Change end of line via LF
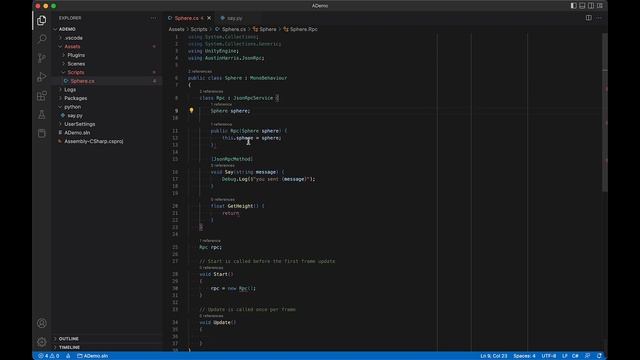The width and height of the screenshot is (640, 360). click(564, 356)
